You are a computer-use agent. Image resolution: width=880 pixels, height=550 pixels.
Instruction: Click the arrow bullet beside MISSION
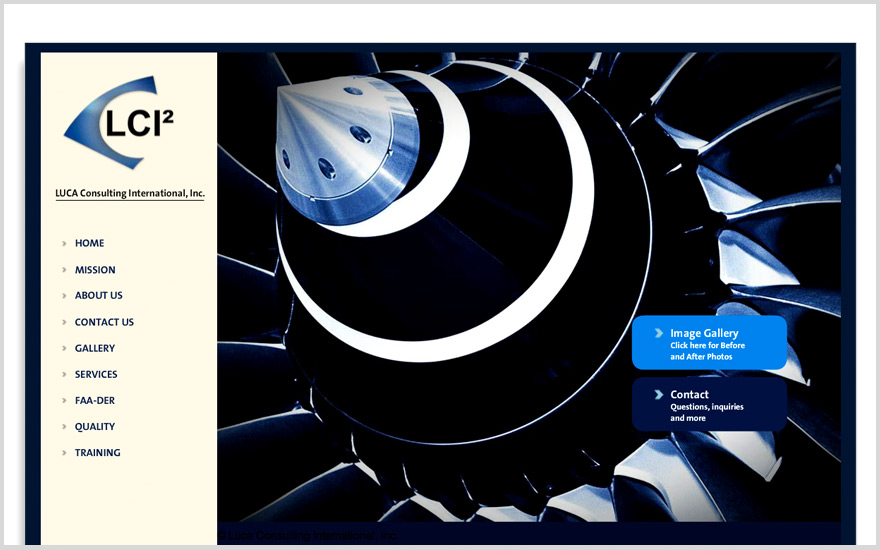pos(64,270)
